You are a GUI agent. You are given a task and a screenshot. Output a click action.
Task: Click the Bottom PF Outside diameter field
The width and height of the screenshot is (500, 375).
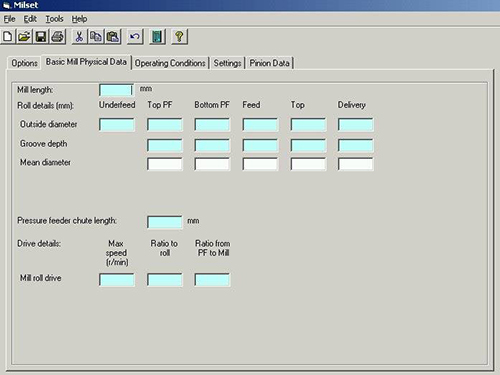(212, 124)
